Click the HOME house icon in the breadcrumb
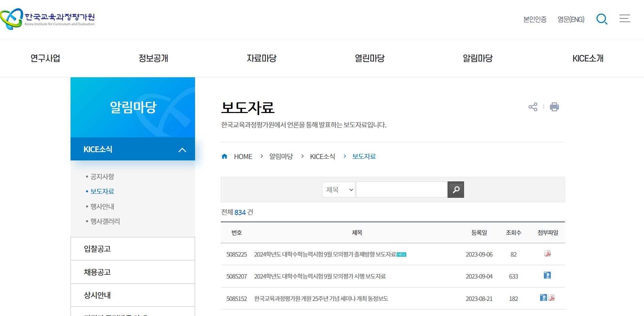644x316 pixels. pos(224,156)
